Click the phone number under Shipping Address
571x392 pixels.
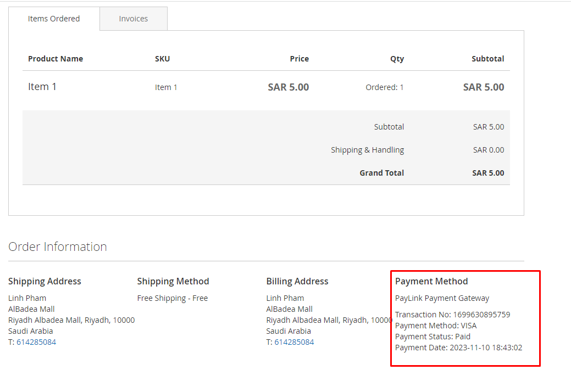[x=36, y=342]
